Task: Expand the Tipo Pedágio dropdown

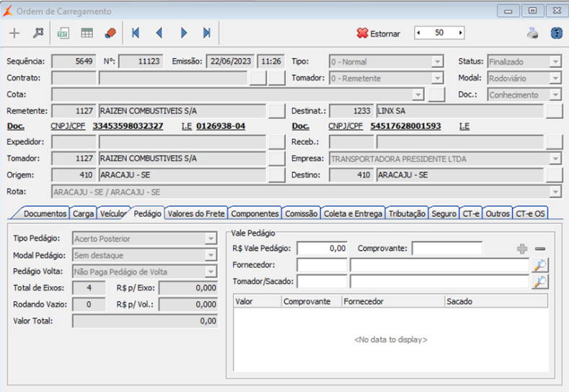Action: [211, 239]
